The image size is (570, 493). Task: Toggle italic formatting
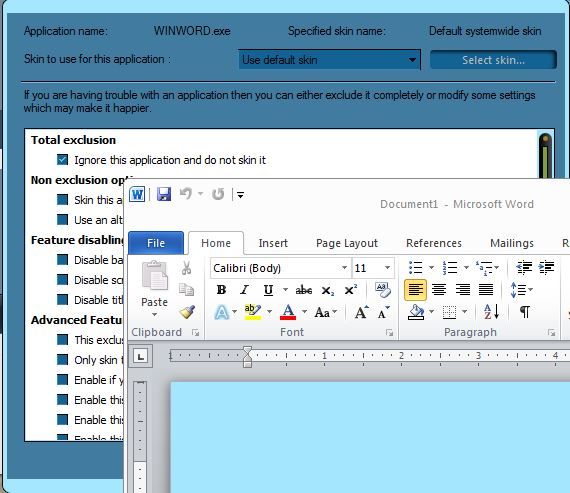coord(245,290)
